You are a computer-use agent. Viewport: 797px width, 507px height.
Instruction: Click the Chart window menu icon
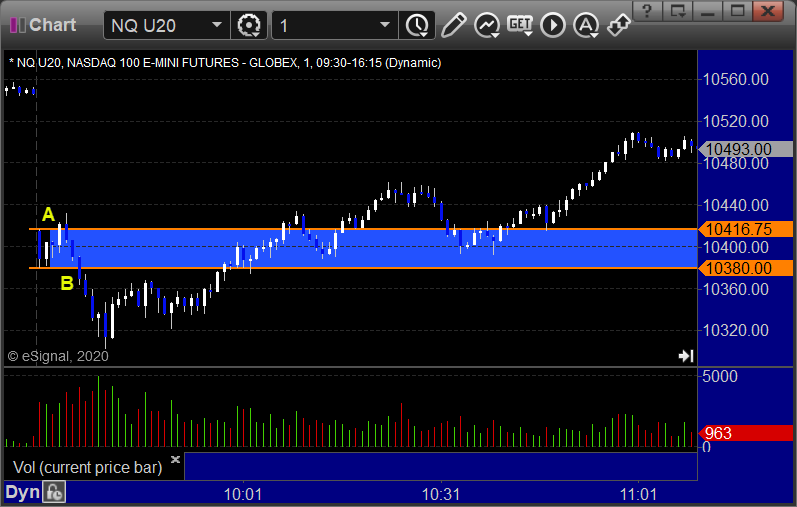click(x=18, y=25)
